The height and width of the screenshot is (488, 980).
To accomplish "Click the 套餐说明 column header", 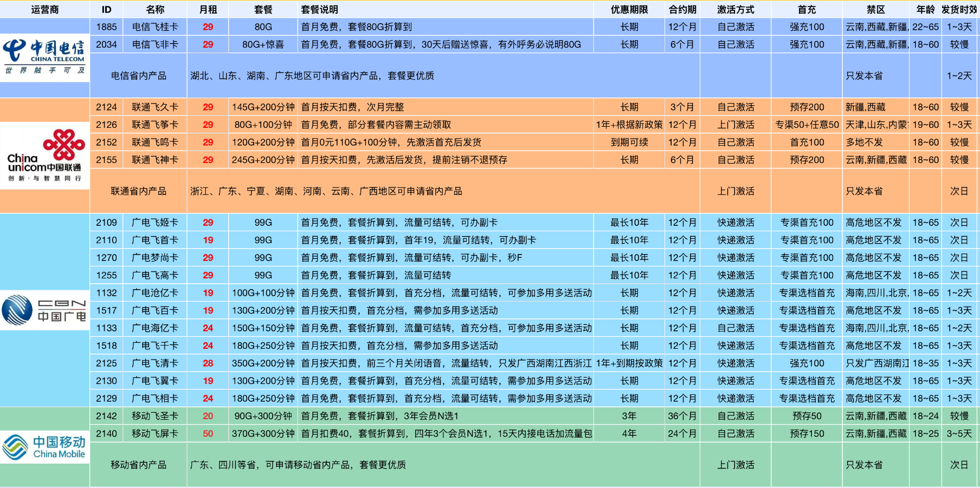I will [x=320, y=9].
